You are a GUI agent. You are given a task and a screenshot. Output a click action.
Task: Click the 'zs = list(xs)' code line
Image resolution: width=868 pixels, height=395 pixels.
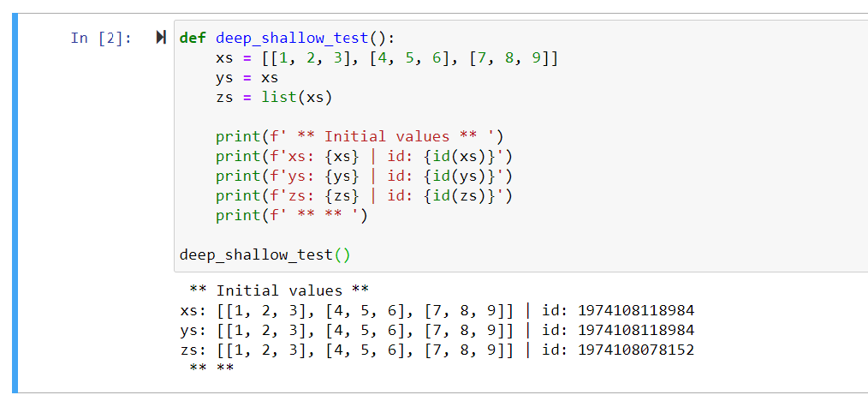tap(273, 97)
